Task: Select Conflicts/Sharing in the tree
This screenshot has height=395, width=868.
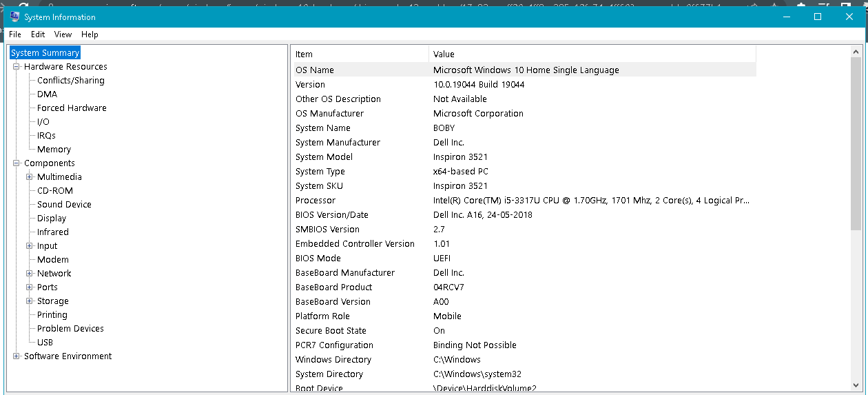Action: tap(71, 81)
